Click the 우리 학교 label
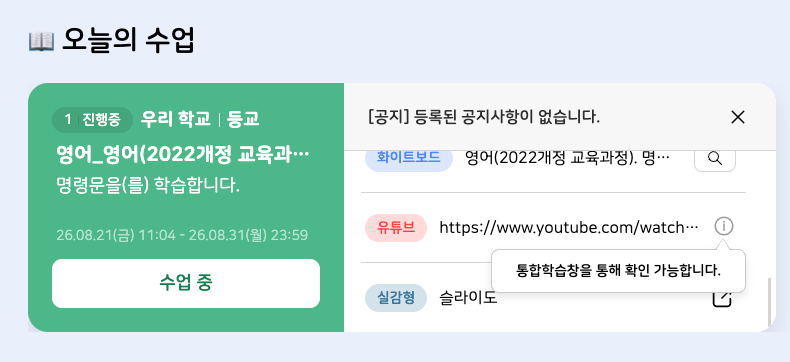Viewport: 790px width, 362px height. pos(175,119)
